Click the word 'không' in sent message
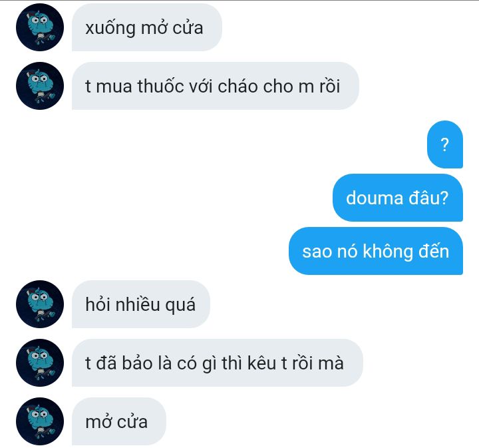 [x=388, y=252]
